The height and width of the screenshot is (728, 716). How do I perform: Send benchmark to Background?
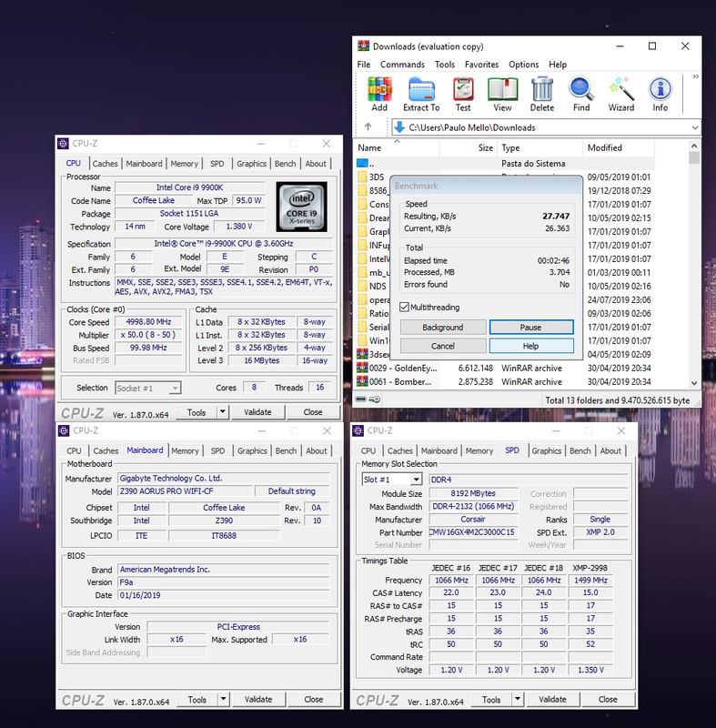(443, 328)
